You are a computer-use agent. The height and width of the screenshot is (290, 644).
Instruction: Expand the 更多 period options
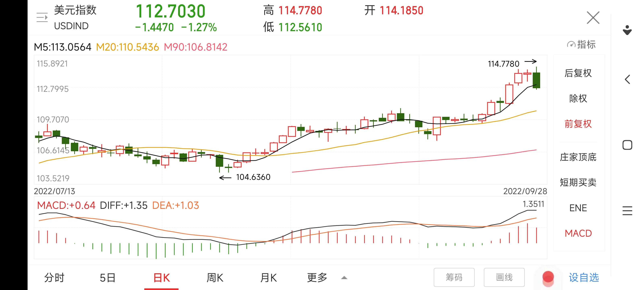(317, 278)
